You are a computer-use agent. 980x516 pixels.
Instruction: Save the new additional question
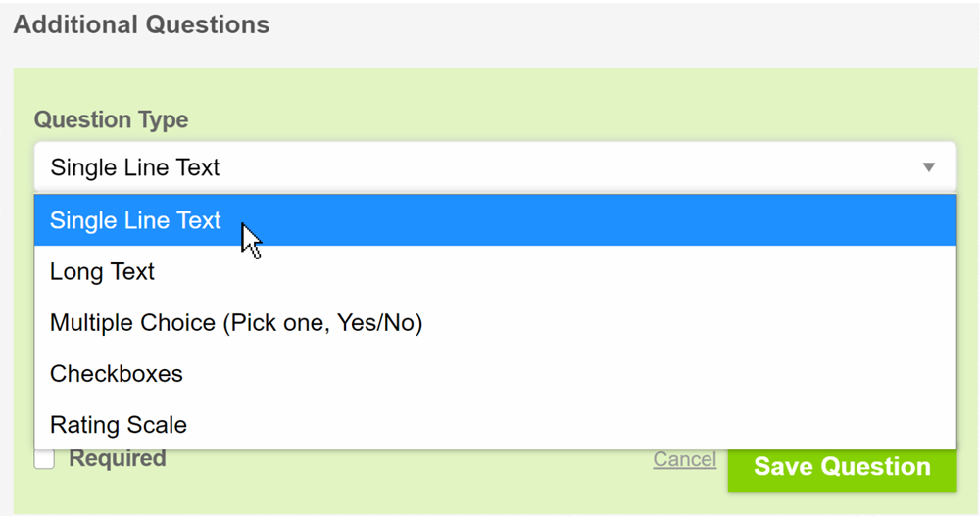[x=841, y=467]
